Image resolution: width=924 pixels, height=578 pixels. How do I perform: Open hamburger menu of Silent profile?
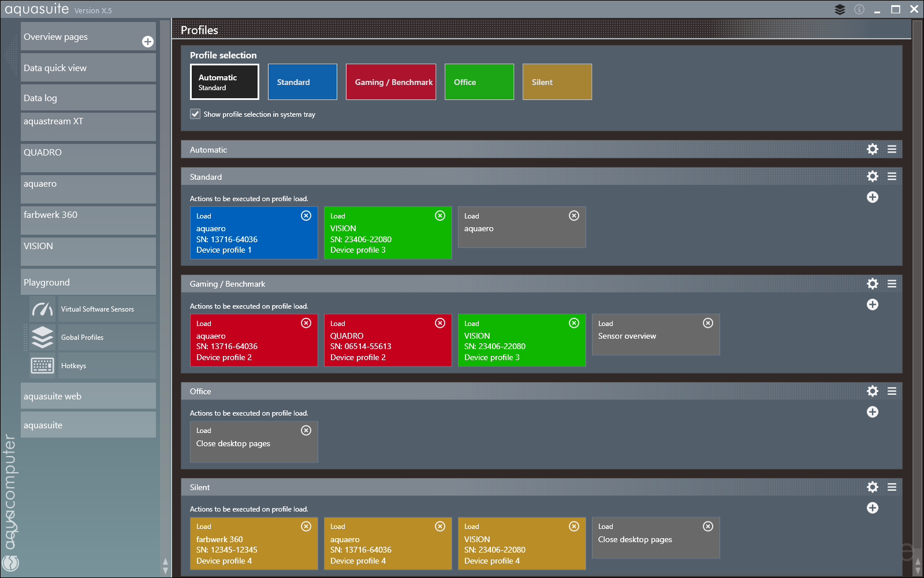[892, 487]
